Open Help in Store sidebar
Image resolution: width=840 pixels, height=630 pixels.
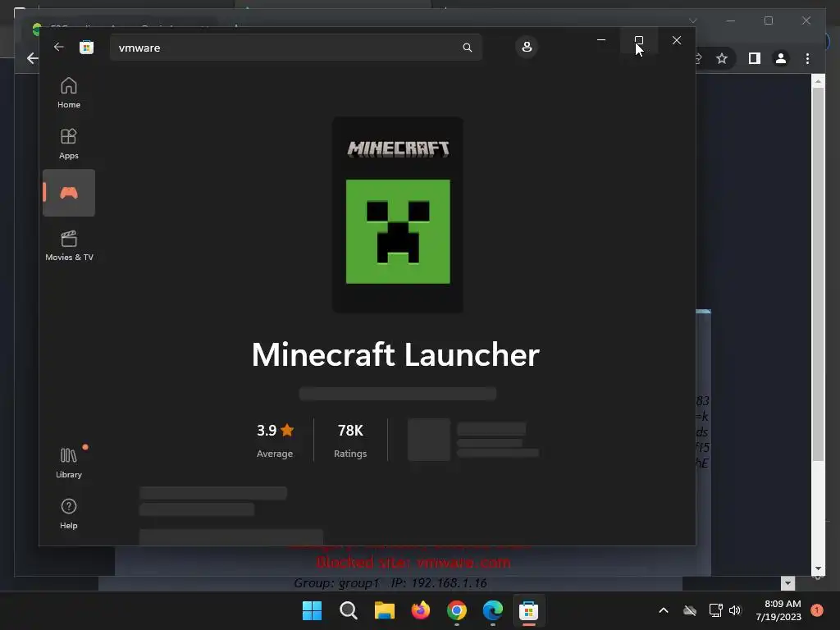coord(69,514)
